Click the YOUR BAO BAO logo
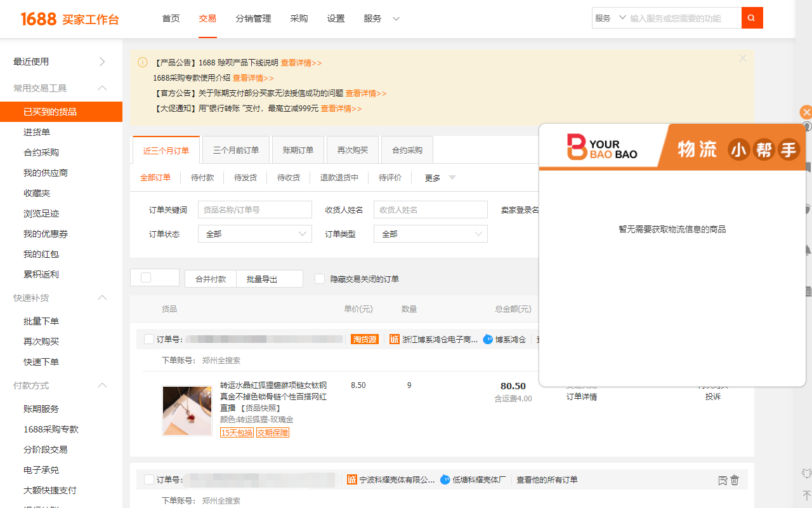This screenshot has height=508, width=812. coord(602,147)
